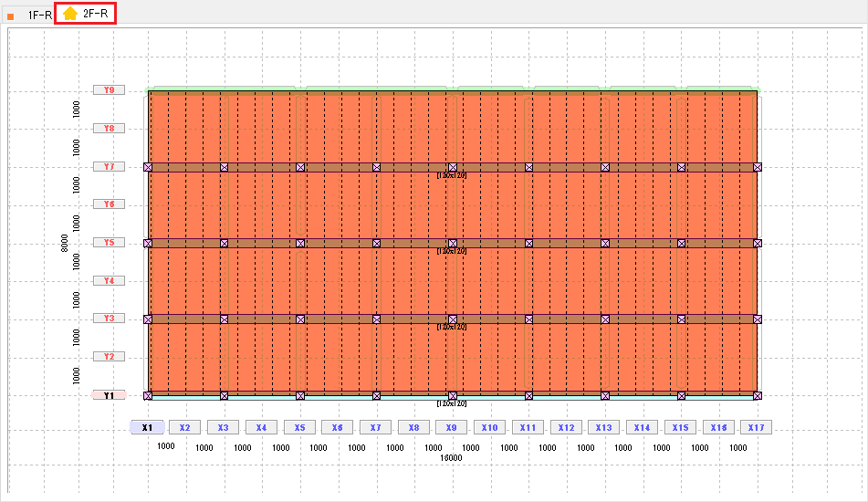The width and height of the screenshot is (868, 502).
Task: Click the post marker at X3 and Y3
Action: pos(224,319)
